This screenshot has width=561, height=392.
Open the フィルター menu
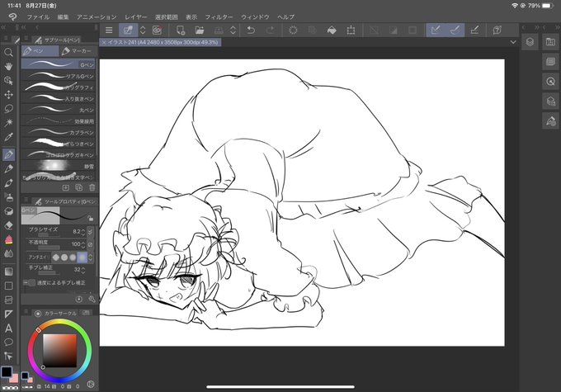219,17
